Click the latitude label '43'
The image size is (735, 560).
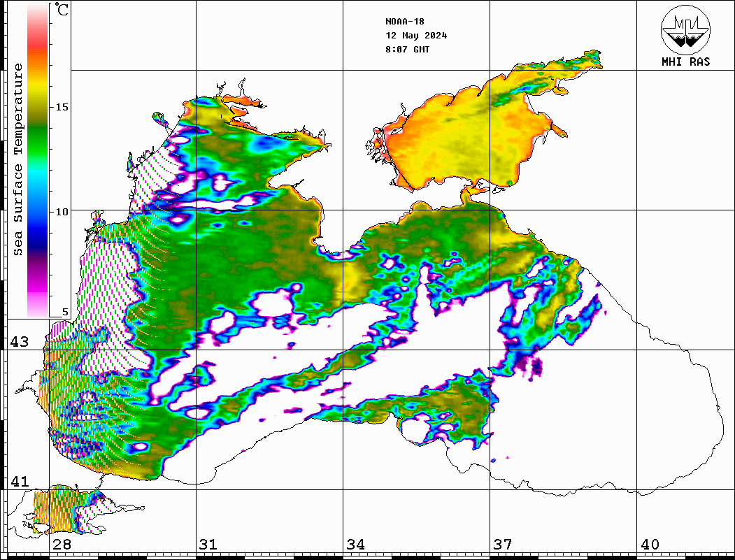pos(20,342)
